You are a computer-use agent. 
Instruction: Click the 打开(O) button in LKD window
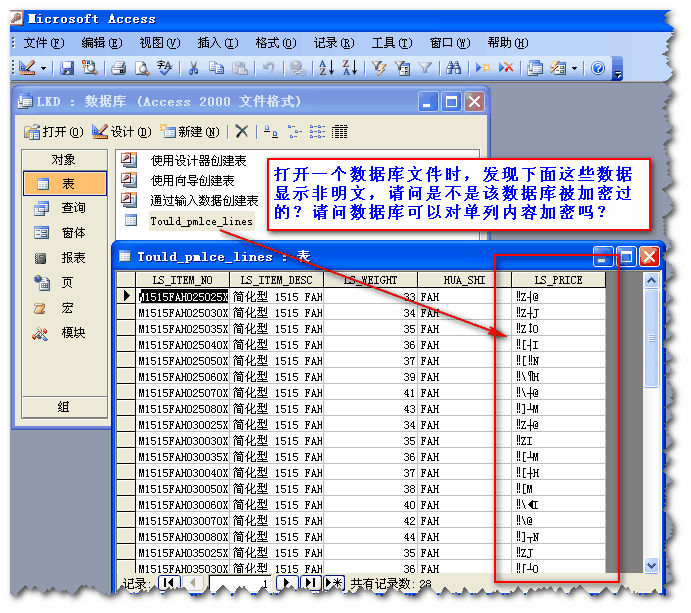pos(53,131)
